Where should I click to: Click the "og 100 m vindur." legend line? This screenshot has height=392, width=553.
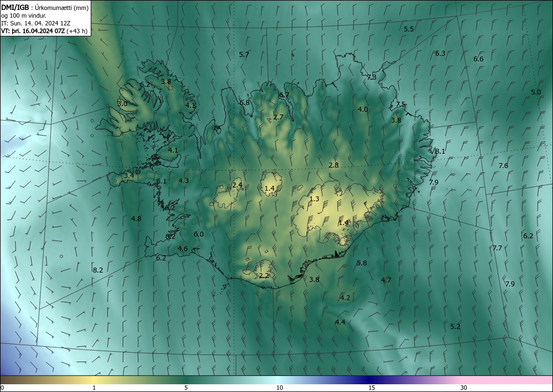pyautogui.click(x=24, y=15)
